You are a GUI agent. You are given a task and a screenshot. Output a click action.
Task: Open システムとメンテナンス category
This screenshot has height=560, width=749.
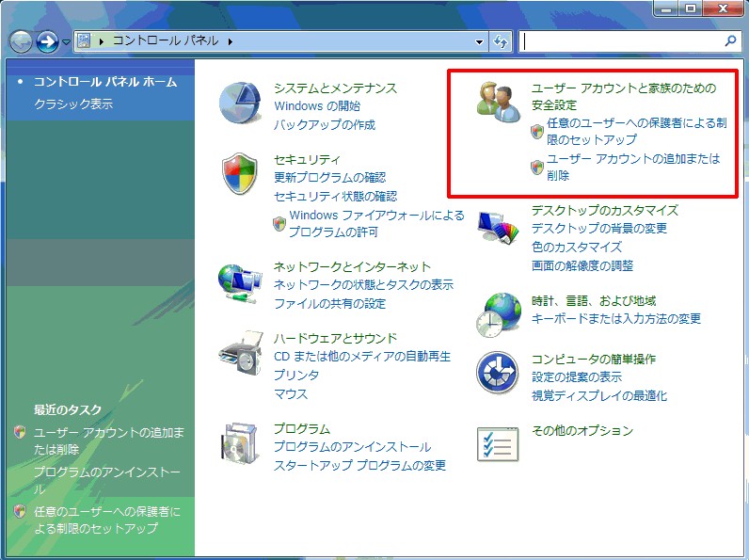[x=335, y=88]
